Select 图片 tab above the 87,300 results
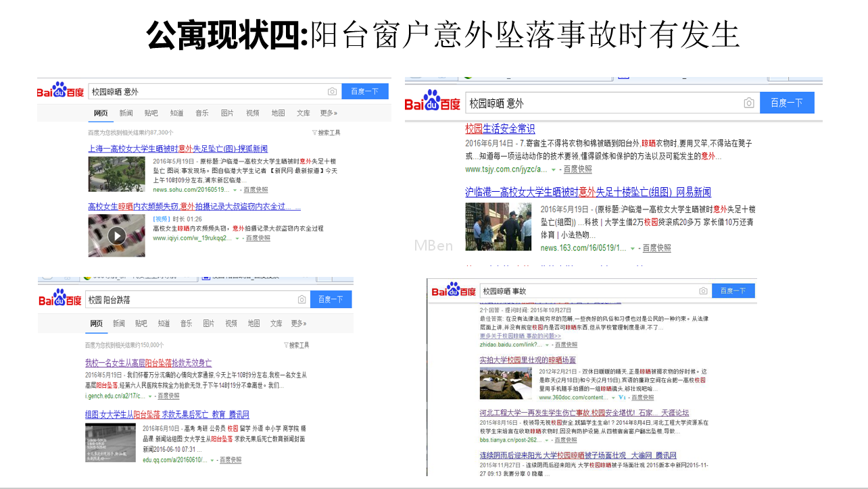 (x=227, y=113)
